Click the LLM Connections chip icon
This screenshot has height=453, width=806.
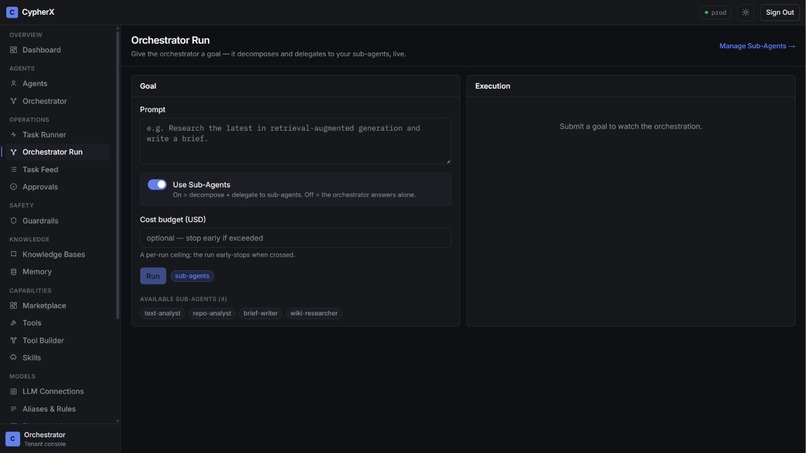tap(13, 392)
